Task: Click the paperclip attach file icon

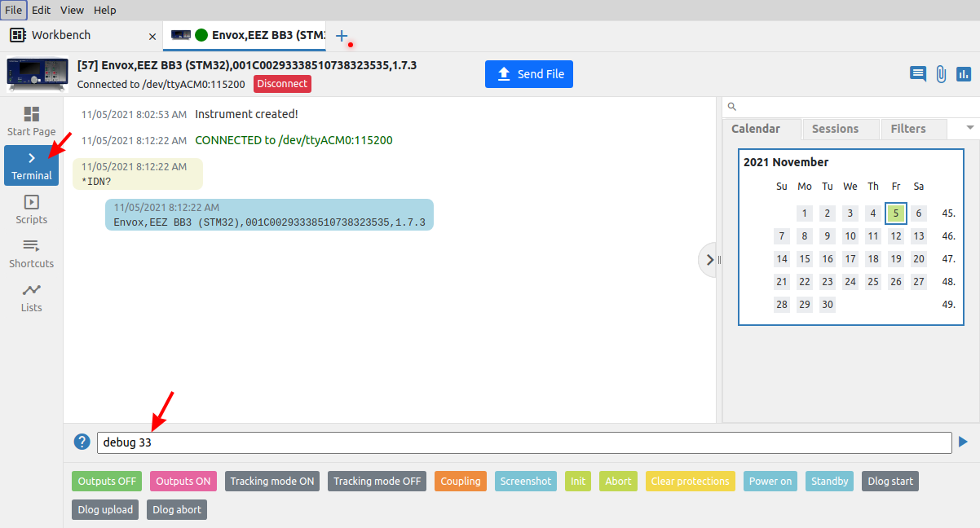Action: click(941, 74)
